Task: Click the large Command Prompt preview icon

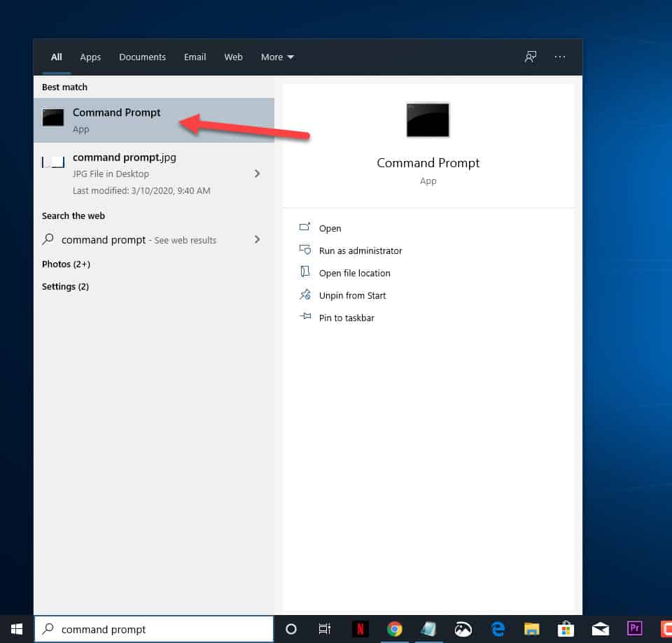Action: [428, 120]
